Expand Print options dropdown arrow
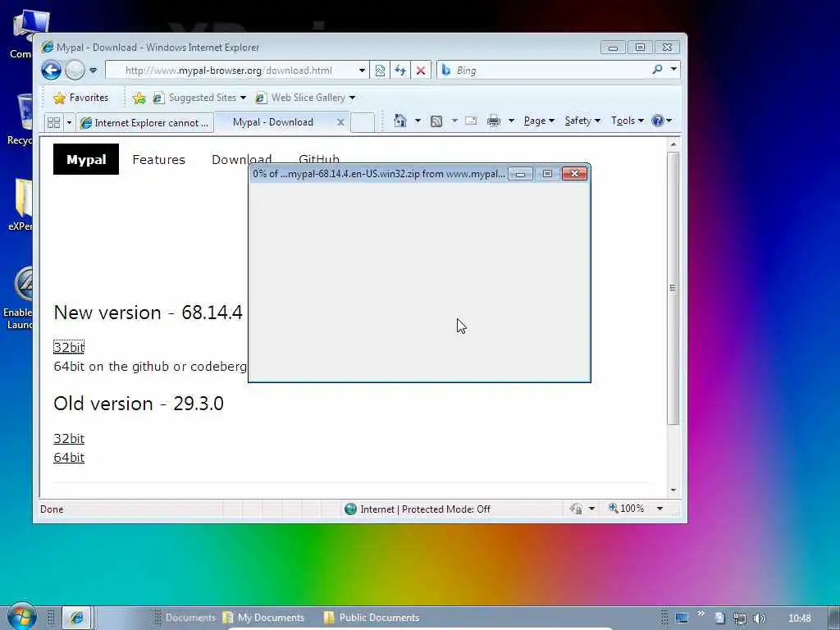The image size is (840, 630). click(511, 121)
